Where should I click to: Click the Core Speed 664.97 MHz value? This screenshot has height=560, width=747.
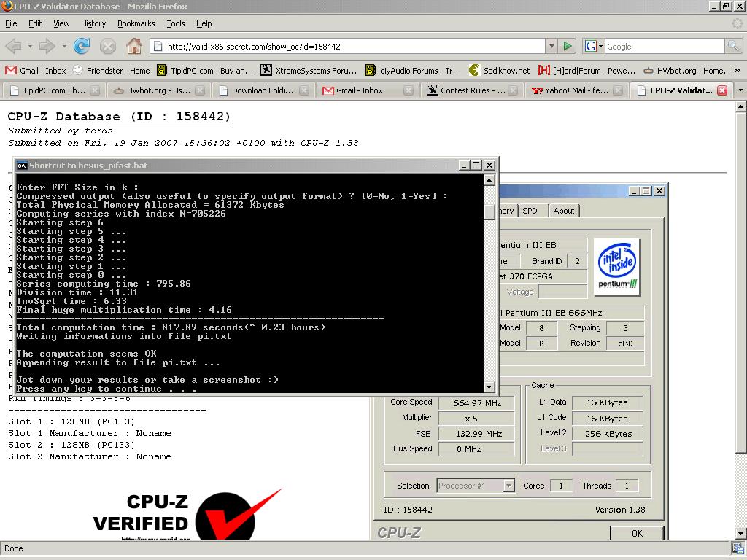(477, 402)
